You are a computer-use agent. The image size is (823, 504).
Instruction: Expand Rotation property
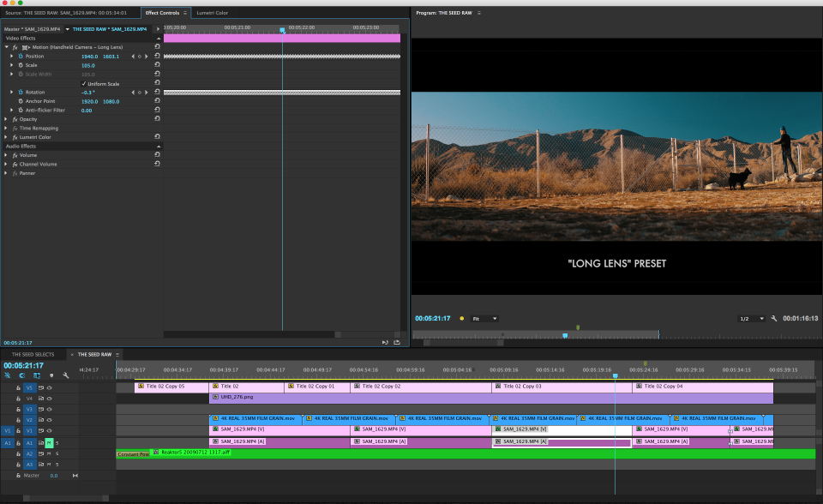pyautogui.click(x=12, y=93)
